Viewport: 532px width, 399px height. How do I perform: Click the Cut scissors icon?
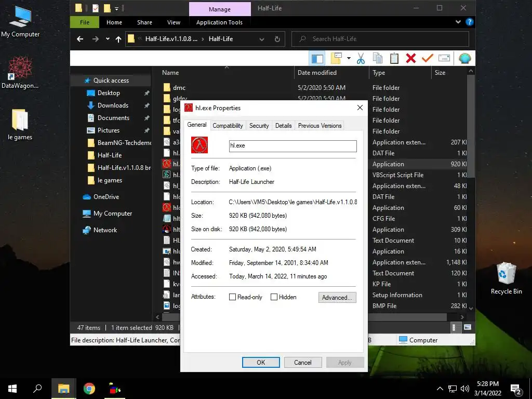point(361,58)
